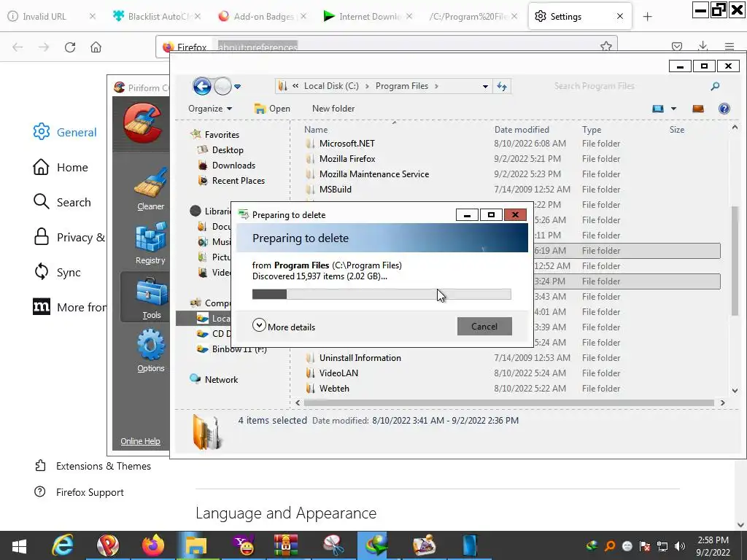Screen dimensions: 747x560
Task: Open Search in Firefox settings
Action: click(x=62, y=202)
